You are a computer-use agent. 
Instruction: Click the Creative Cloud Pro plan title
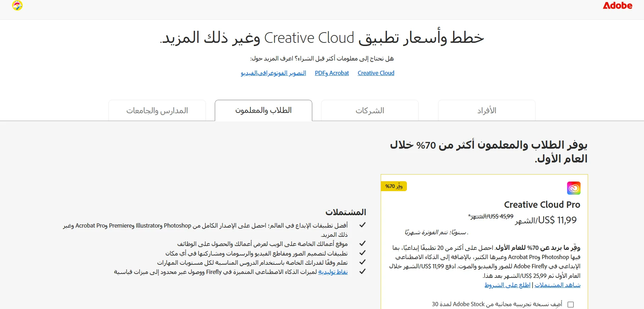coord(542,205)
